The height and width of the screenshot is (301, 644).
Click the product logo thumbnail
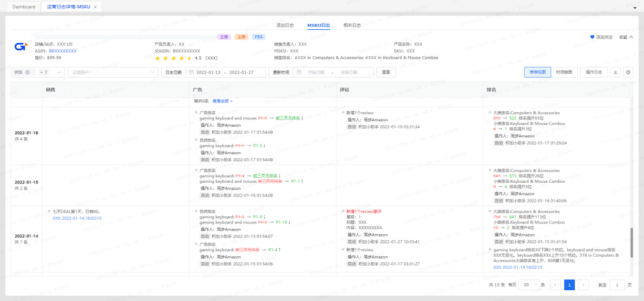21,47
